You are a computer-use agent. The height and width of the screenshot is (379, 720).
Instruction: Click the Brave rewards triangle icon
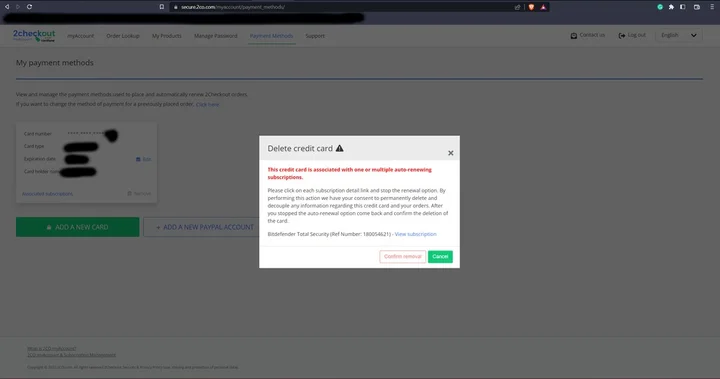[x=543, y=7]
